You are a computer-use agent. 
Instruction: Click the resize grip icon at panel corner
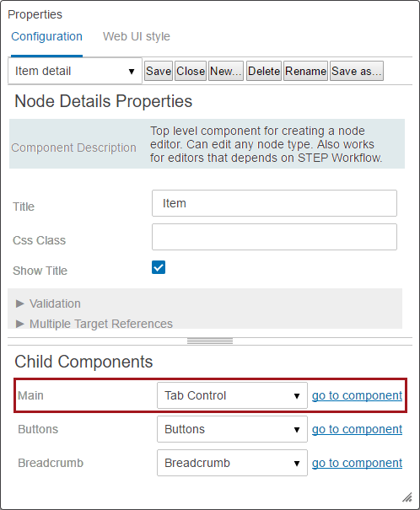tap(407, 497)
